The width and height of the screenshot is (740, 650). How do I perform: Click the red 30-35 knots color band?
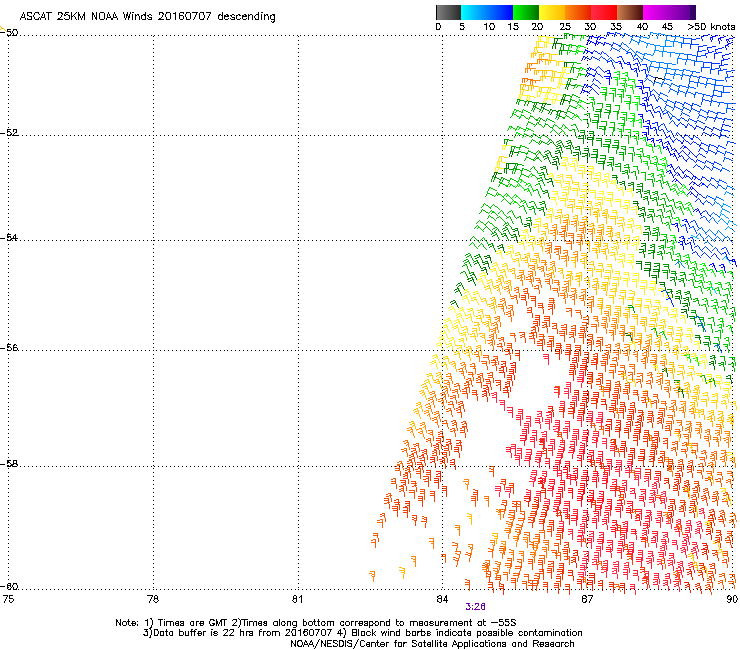[604, 12]
